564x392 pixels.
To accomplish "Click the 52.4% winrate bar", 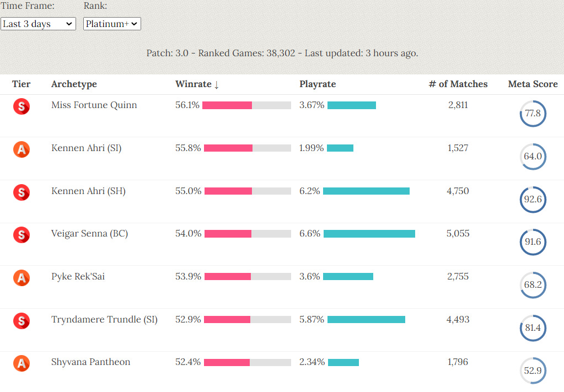I will 248,362.
